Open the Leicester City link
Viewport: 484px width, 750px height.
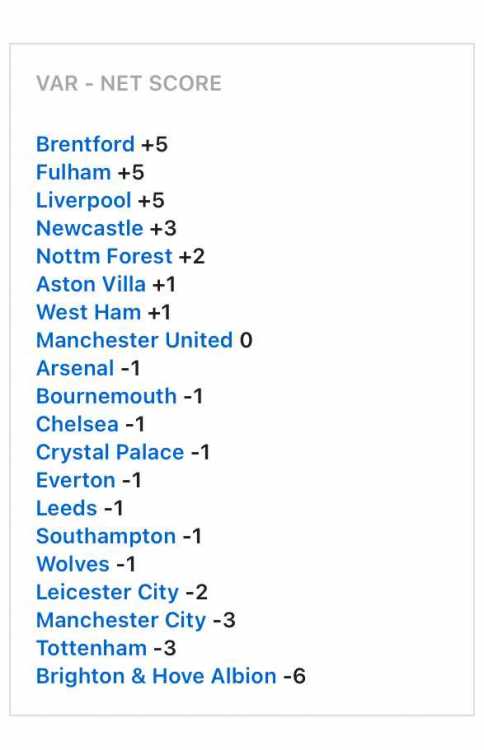(x=107, y=593)
